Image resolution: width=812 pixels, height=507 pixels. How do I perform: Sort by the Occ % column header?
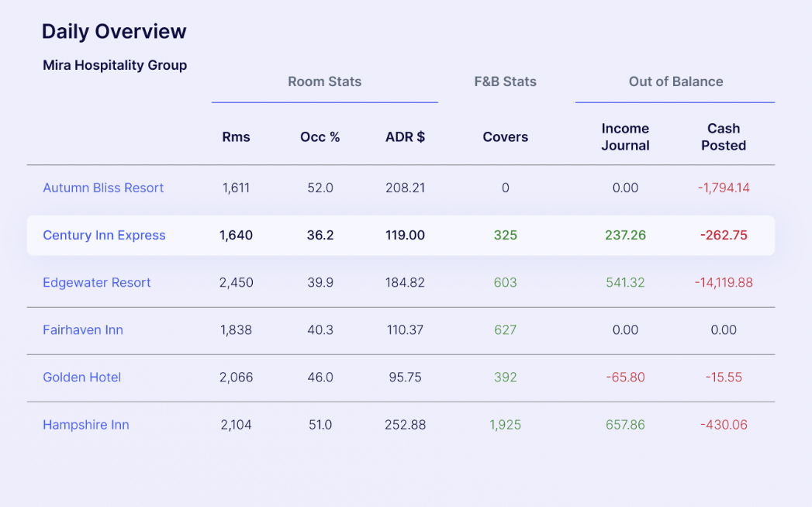(x=320, y=137)
